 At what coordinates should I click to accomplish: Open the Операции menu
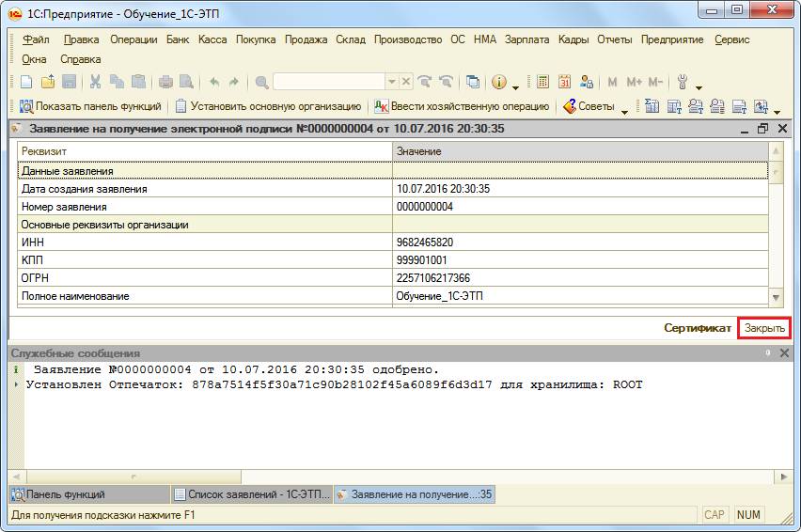(x=133, y=39)
